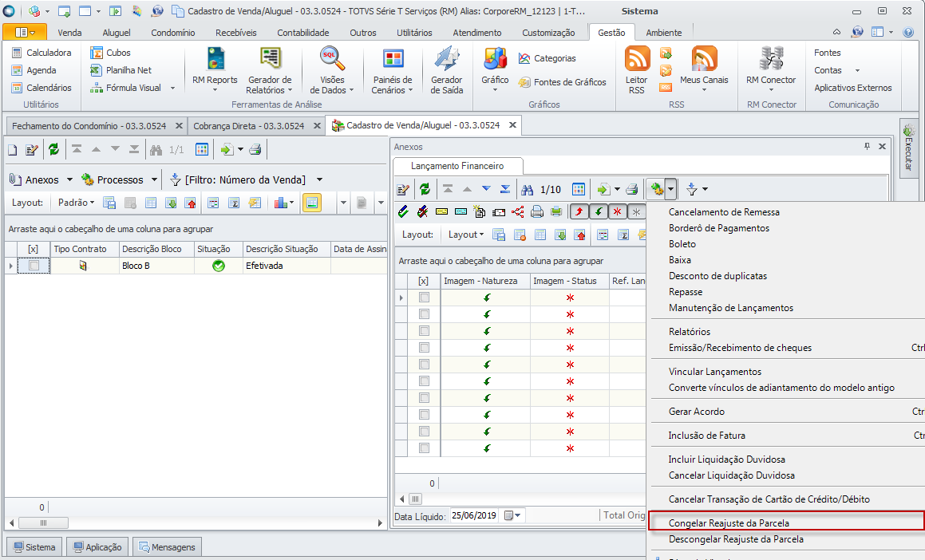Open the Padrão layout dropdown
The image size is (925, 560).
point(76,202)
